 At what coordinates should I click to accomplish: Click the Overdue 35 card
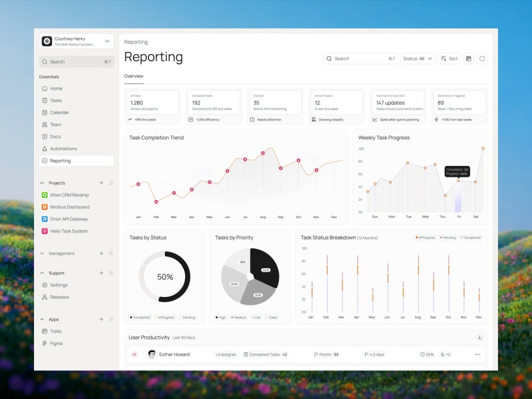point(276,106)
